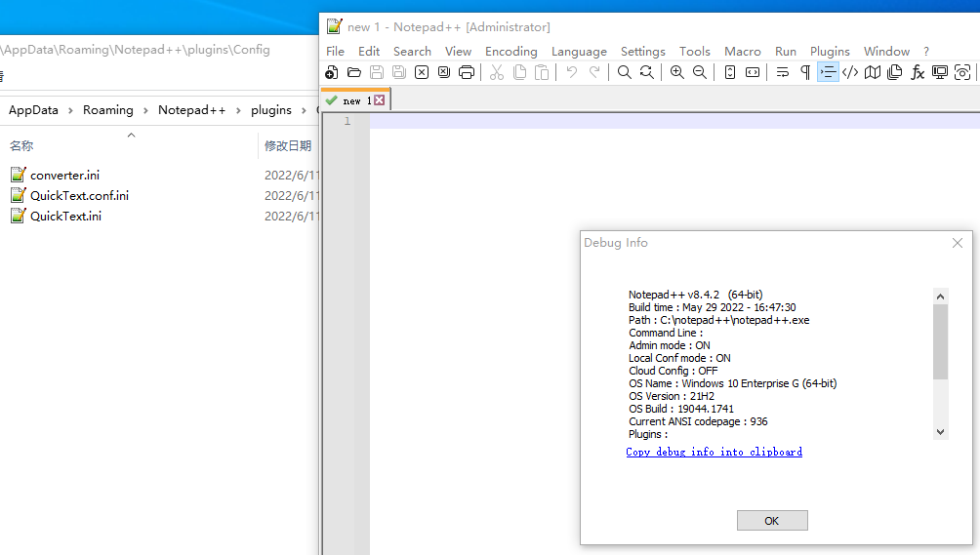Click the Save All toolbar icon
Viewport: 980px width, 555px height.
pos(399,72)
